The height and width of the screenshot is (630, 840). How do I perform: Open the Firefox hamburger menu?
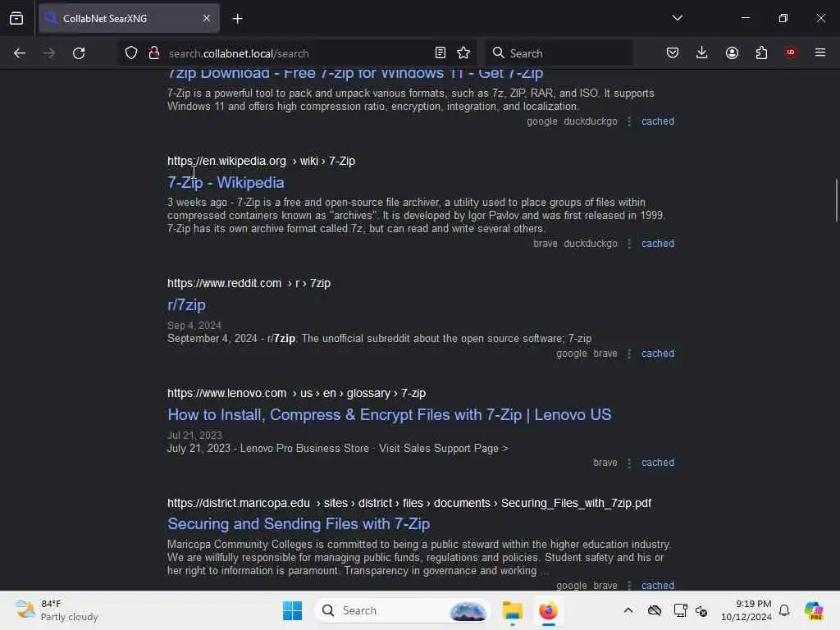tap(820, 52)
